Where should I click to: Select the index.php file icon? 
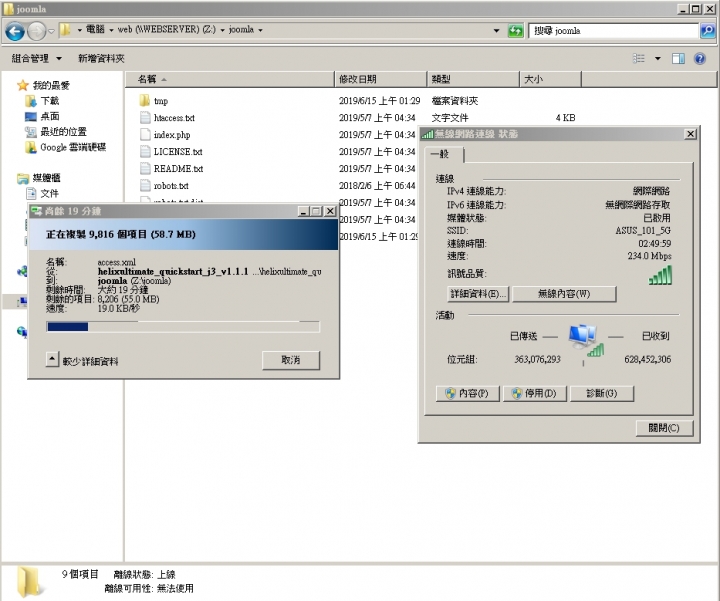tap(145, 135)
